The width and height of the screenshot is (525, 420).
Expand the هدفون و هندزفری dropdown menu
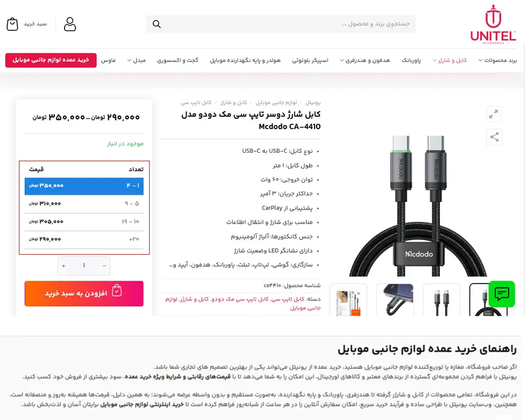365,60
